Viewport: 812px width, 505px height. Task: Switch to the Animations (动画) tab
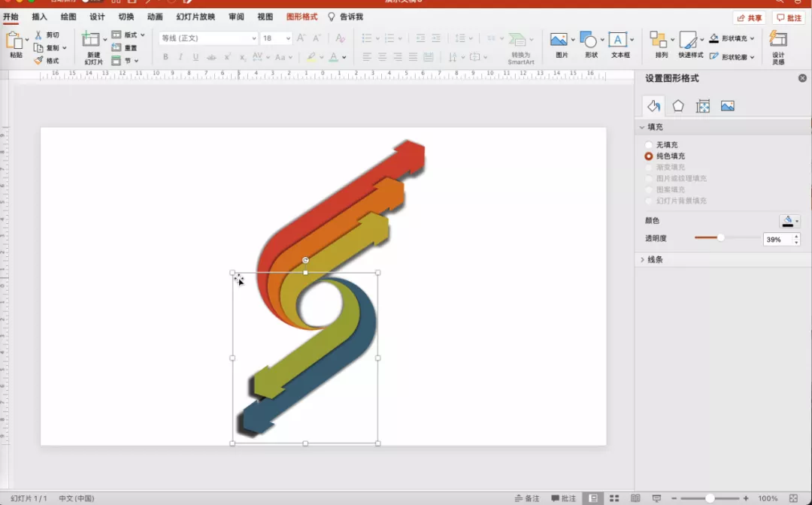tap(155, 17)
